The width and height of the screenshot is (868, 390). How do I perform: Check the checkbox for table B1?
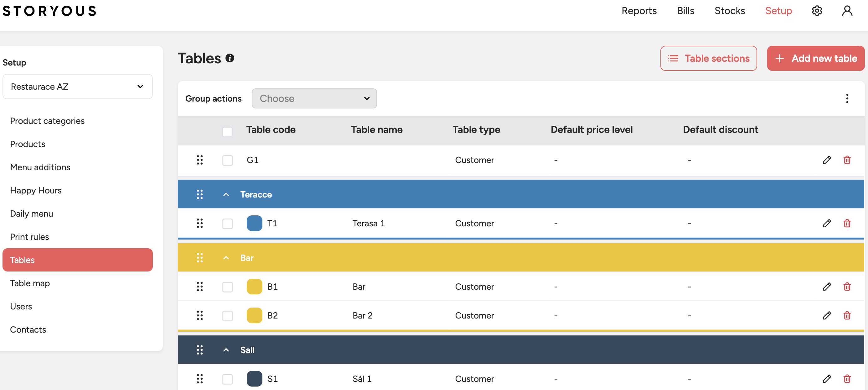[227, 287]
